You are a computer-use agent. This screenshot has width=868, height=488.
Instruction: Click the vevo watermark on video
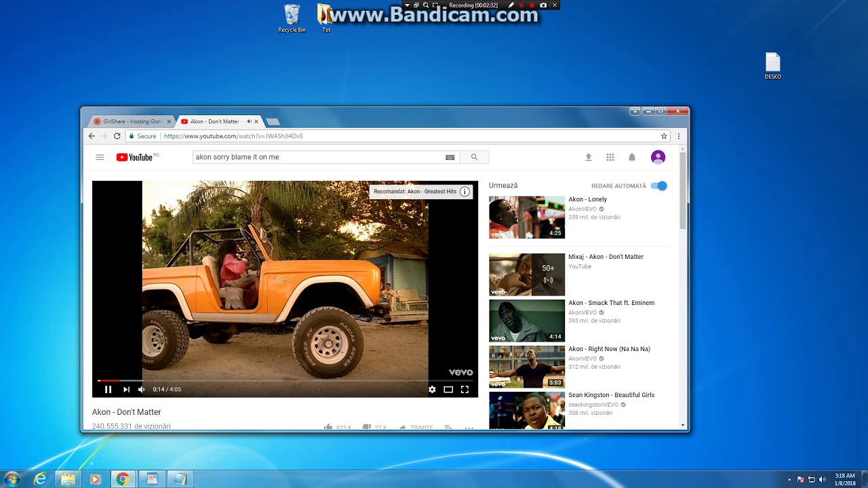tap(460, 372)
